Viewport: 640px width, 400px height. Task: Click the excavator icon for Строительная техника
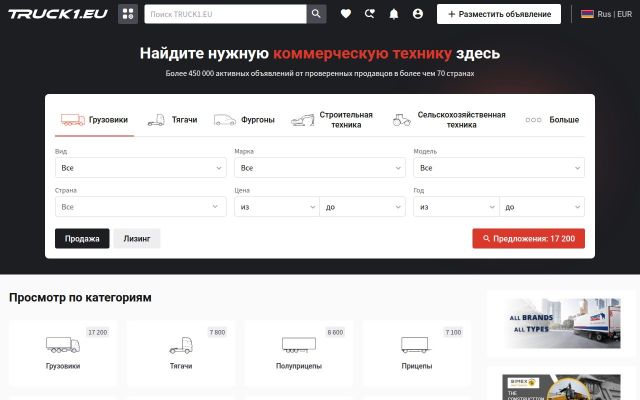tap(302, 120)
